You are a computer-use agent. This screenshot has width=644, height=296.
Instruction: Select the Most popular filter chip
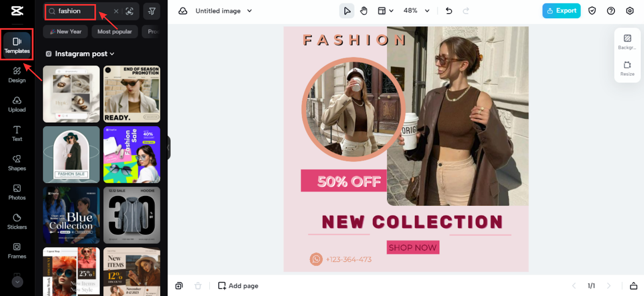coord(114,31)
